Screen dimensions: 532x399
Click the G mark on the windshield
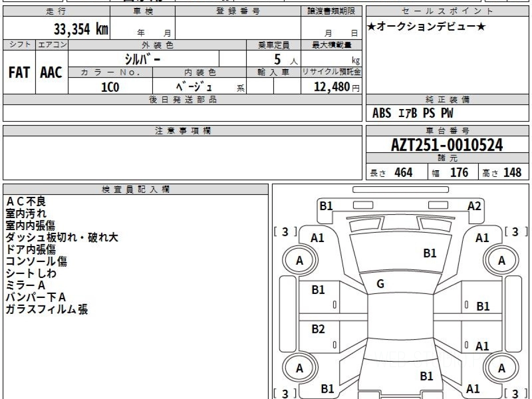point(380,285)
